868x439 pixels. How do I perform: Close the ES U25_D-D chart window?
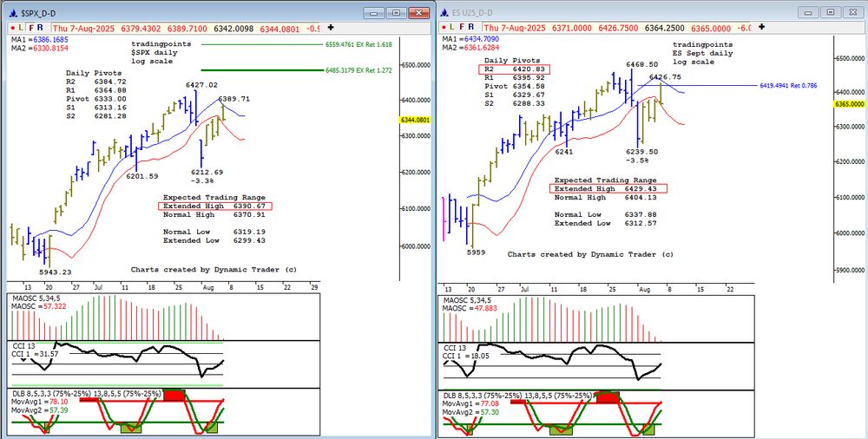pyautogui.click(x=852, y=11)
